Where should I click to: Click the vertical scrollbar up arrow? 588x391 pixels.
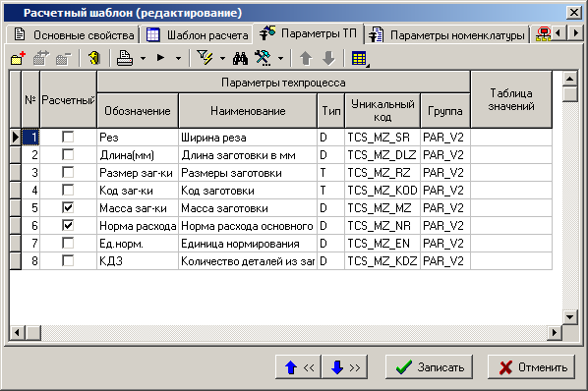[x=570, y=79]
